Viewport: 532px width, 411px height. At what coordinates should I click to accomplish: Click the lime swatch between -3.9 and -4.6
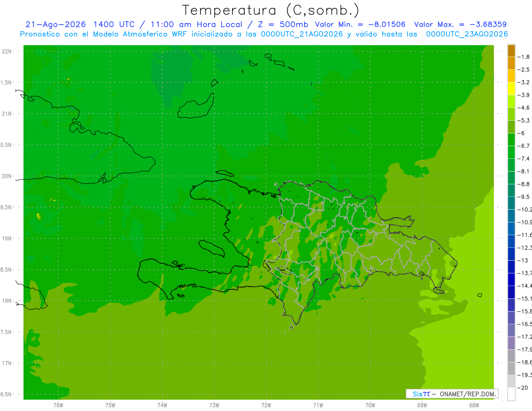click(x=511, y=102)
